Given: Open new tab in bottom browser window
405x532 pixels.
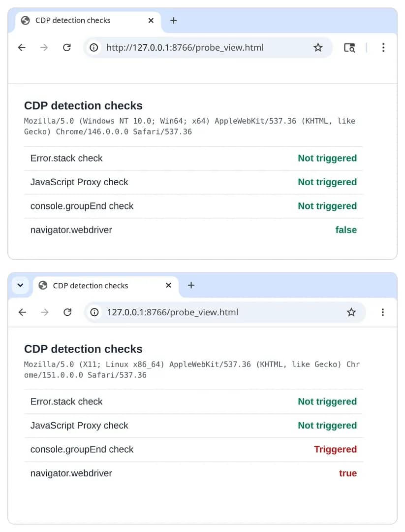Looking at the screenshot, I should click(191, 285).
